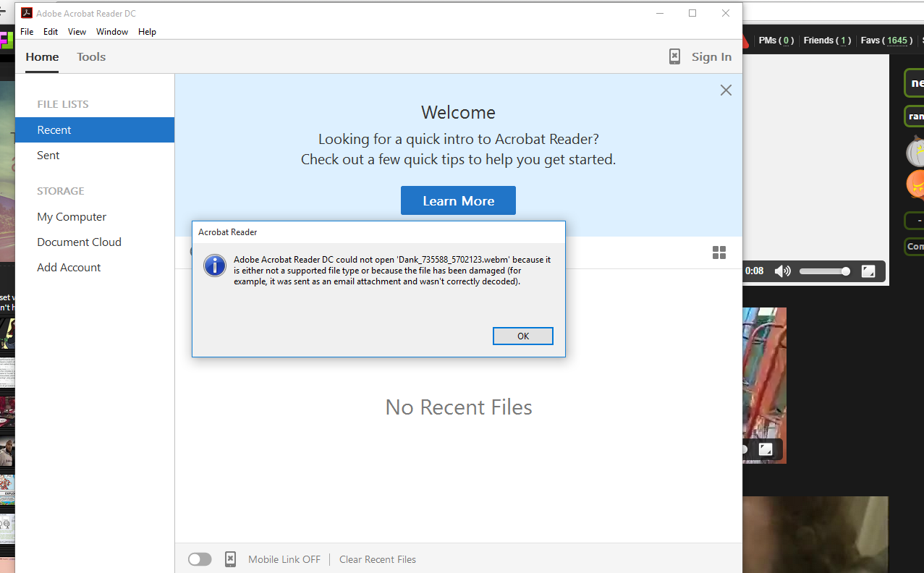
Task: Click the Acrobat logo in title bar
Action: (27, 13)
